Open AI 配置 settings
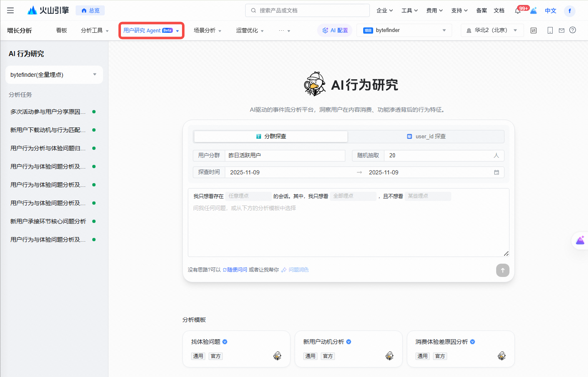Viewport: 588px width, 377px height. pyautogui.click(x=335, y=30)
